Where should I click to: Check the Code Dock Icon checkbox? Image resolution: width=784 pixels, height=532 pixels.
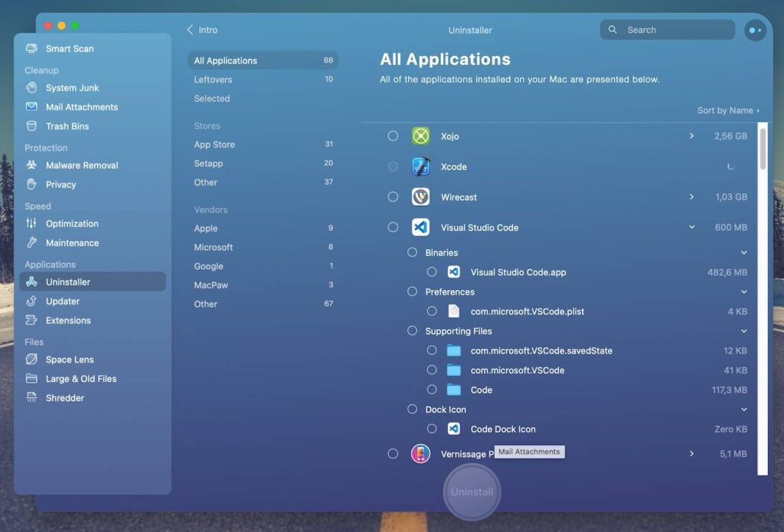pos(432,429)
